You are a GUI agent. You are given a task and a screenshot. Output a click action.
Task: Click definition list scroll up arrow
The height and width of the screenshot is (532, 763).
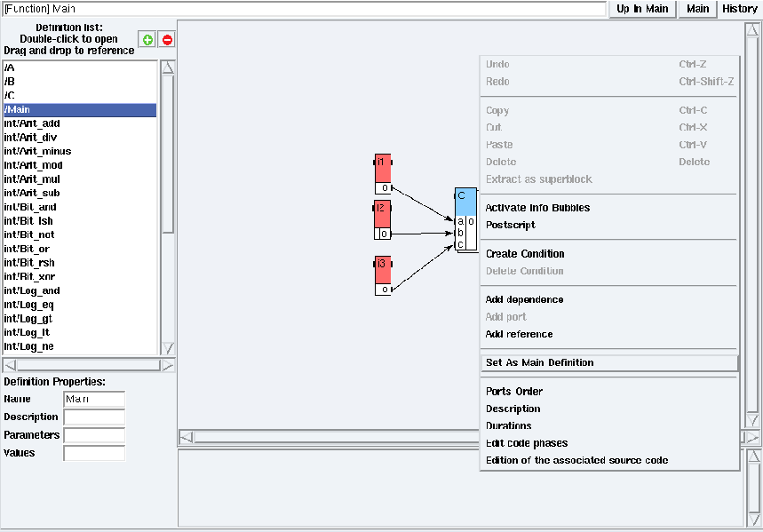168,67
